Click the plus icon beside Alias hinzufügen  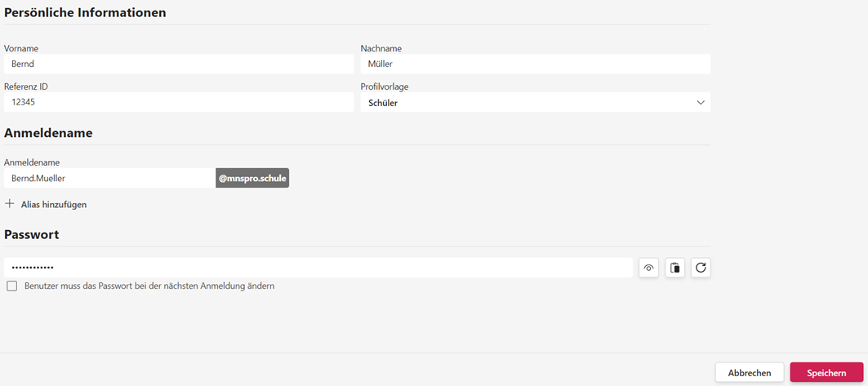tap(10, 204)
